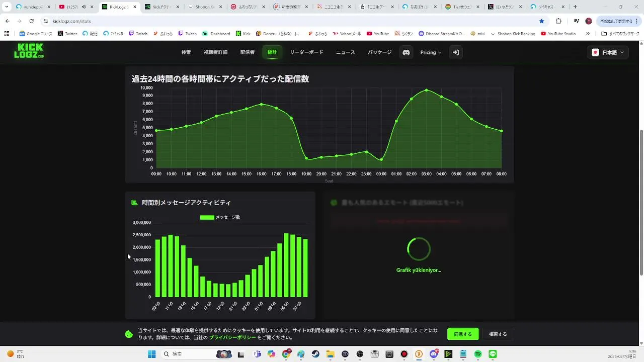Open the Discord icon in navbar
This screenshot has height=362, width=644.
pyautogui.click(x=406, y=52)
